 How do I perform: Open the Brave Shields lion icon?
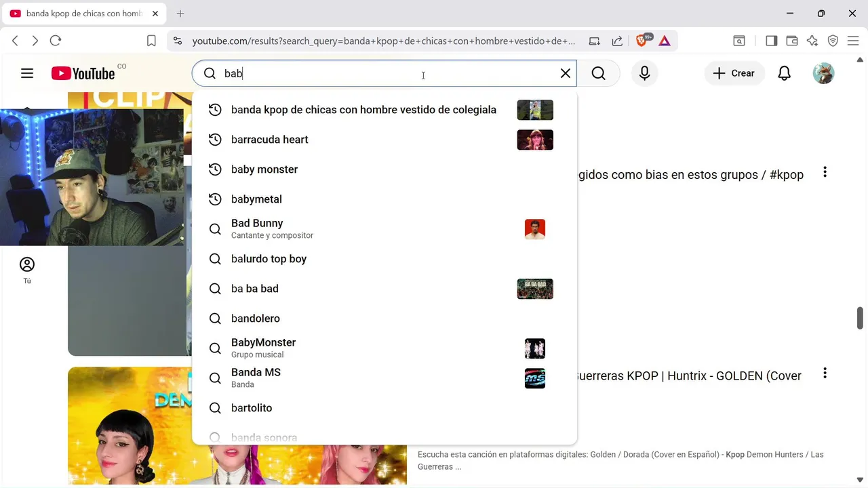(642, 41)
